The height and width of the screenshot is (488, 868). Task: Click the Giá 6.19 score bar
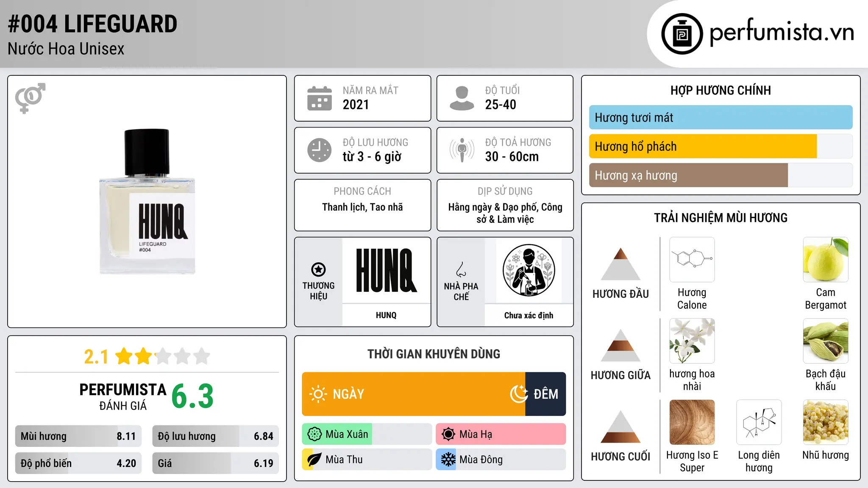(x=215, y=463)
